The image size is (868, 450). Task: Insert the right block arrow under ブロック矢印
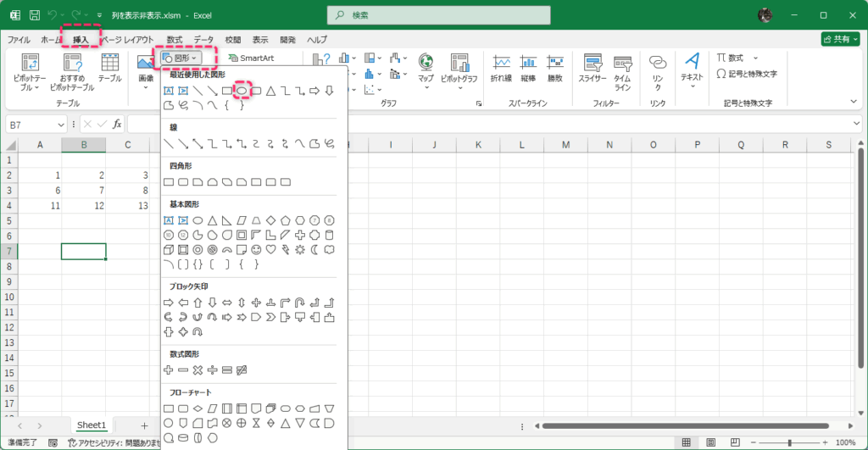168,303
